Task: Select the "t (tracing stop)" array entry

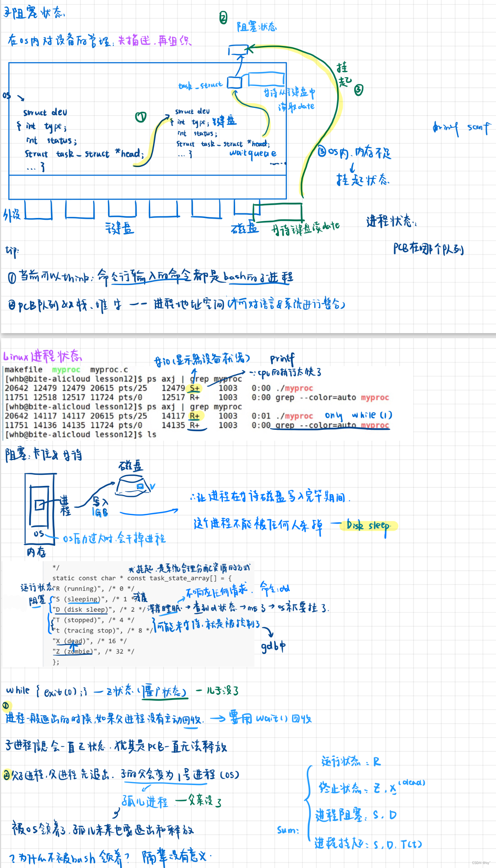Action: [87, 630]
